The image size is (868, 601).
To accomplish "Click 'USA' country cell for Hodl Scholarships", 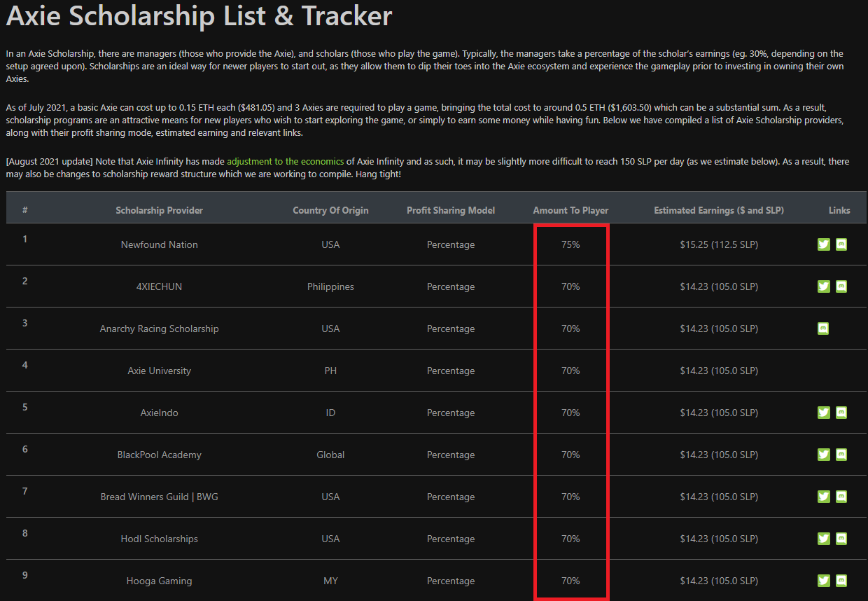I will (330, 539).
